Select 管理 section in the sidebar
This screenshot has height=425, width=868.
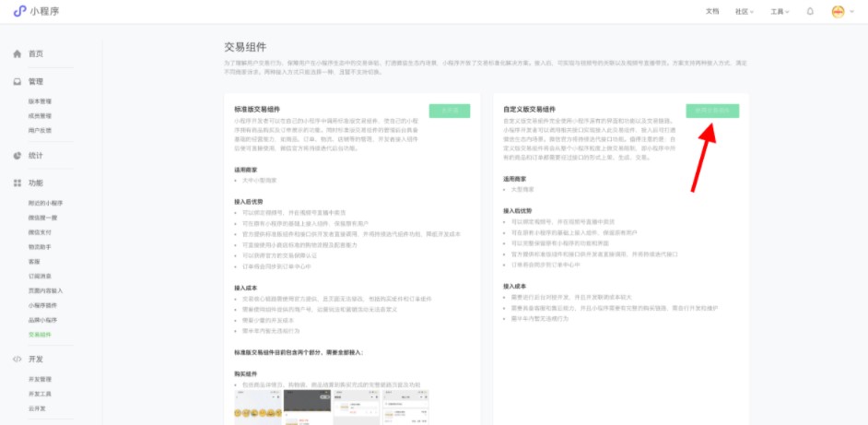[36, 81]
